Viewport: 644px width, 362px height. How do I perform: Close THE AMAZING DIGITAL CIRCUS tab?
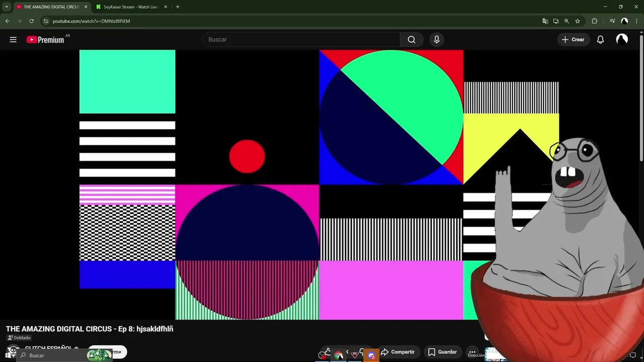point(86,7)
